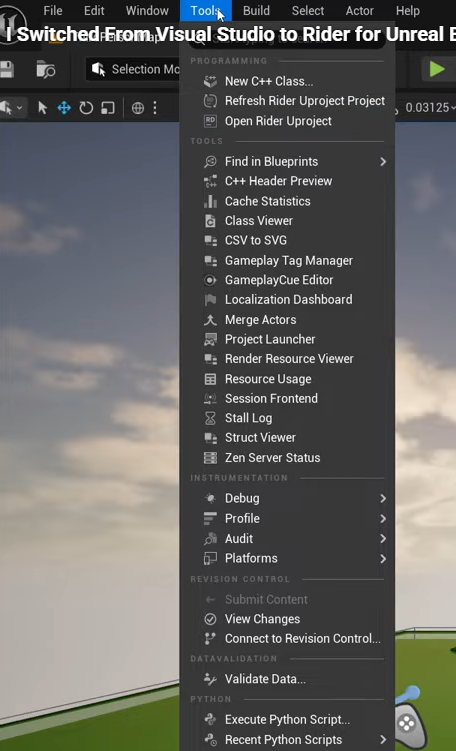Open the Select menu

(308, 11)
